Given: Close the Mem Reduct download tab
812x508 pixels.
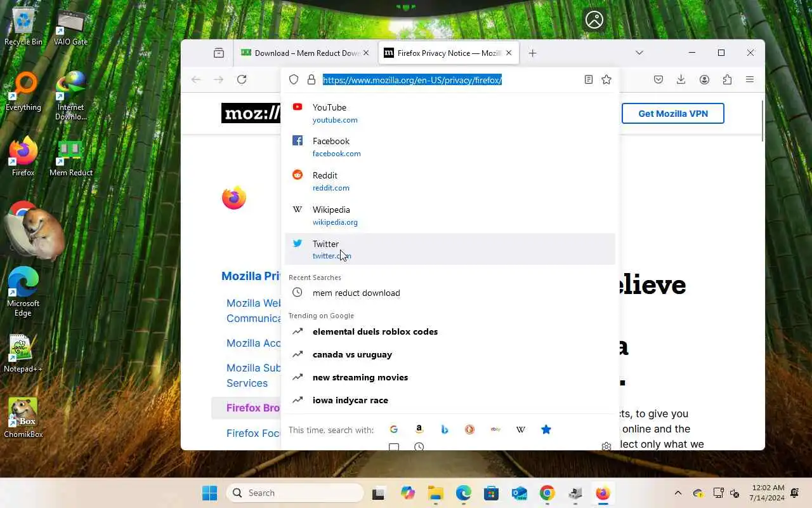Looking at the screenshot, I should point(366,53).
